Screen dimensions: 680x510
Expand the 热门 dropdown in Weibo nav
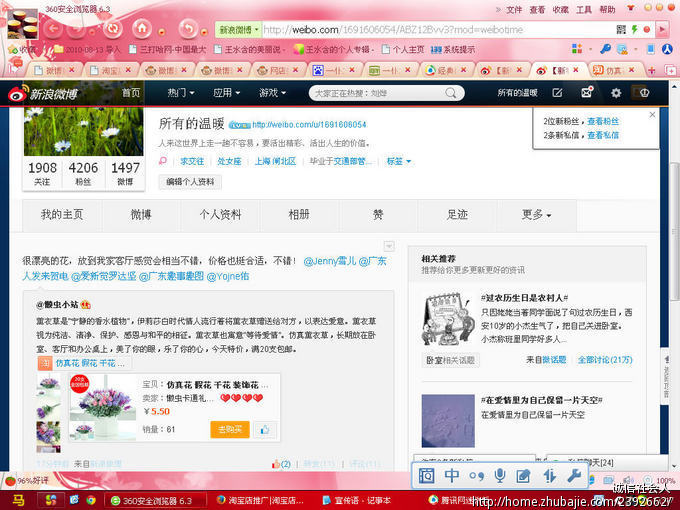[180, 92]
